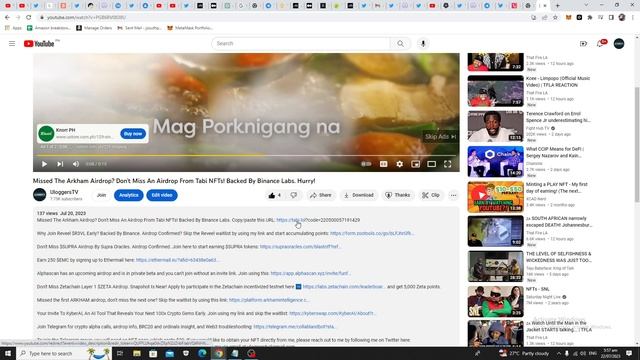Viewport: 640px width, 360px height.
Task: Like the video with thumbs up
Action: click(x=274, y=195)
